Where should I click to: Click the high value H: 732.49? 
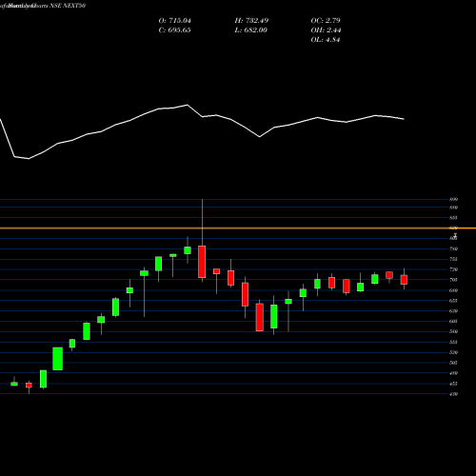pos(251,21)
